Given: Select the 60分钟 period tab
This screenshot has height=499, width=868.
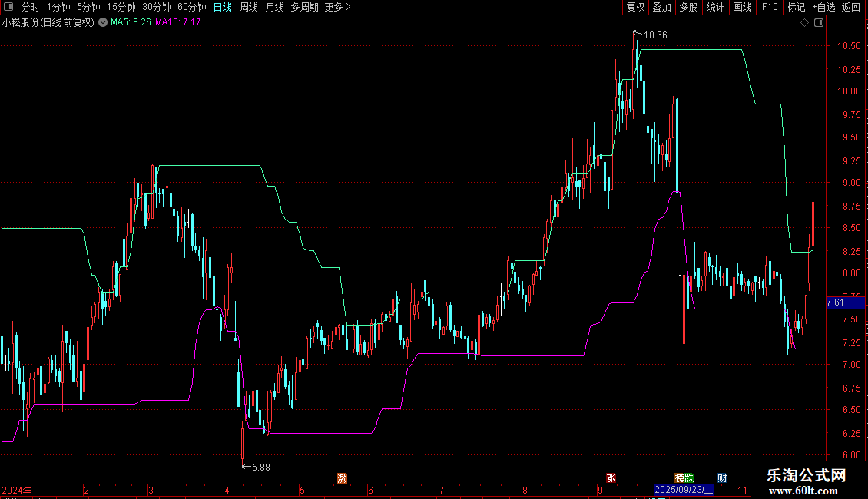Looking at the screenshot, I should click(192, 7).
